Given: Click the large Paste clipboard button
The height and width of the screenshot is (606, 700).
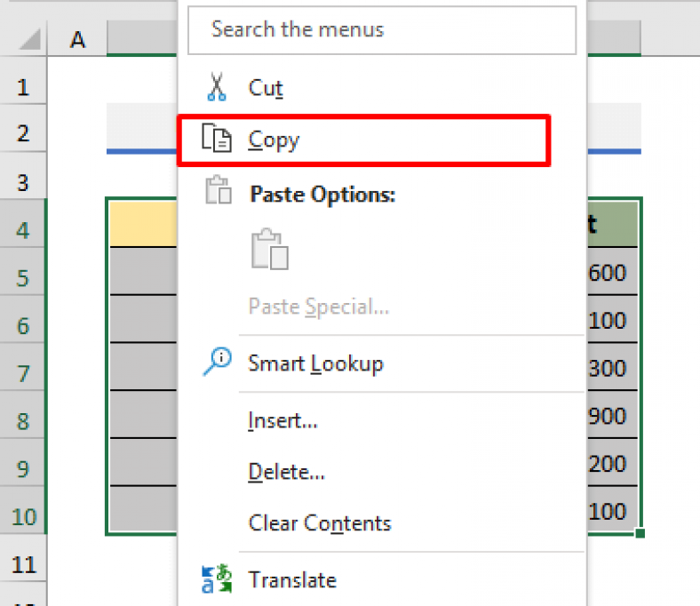Looking at the screenshot, I should 270,250.
